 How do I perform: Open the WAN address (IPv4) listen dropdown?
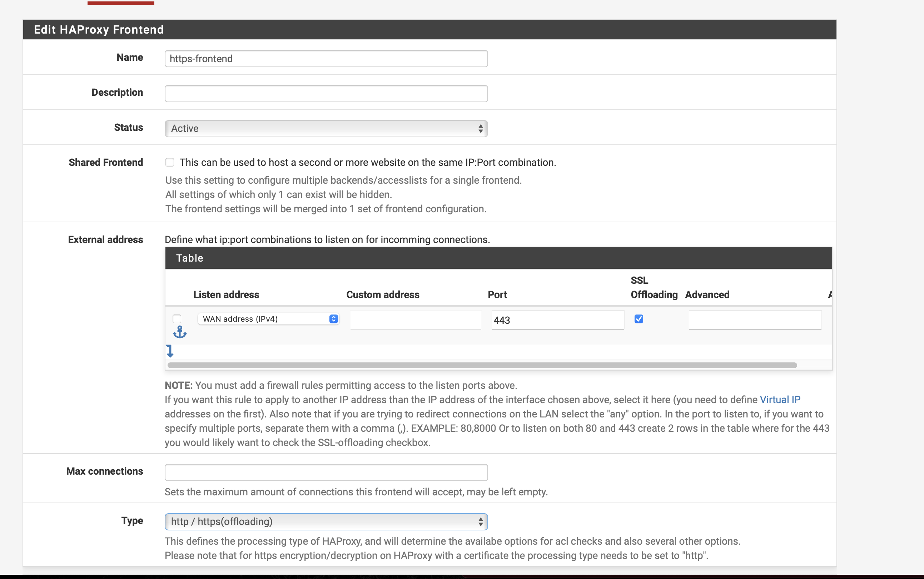tap(269, 318)
